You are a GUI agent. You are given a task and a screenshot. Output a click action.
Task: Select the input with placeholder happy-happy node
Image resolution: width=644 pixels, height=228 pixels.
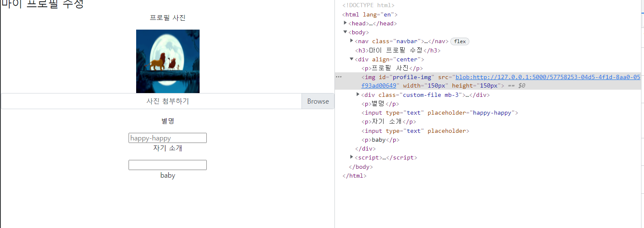click(440, 113)
